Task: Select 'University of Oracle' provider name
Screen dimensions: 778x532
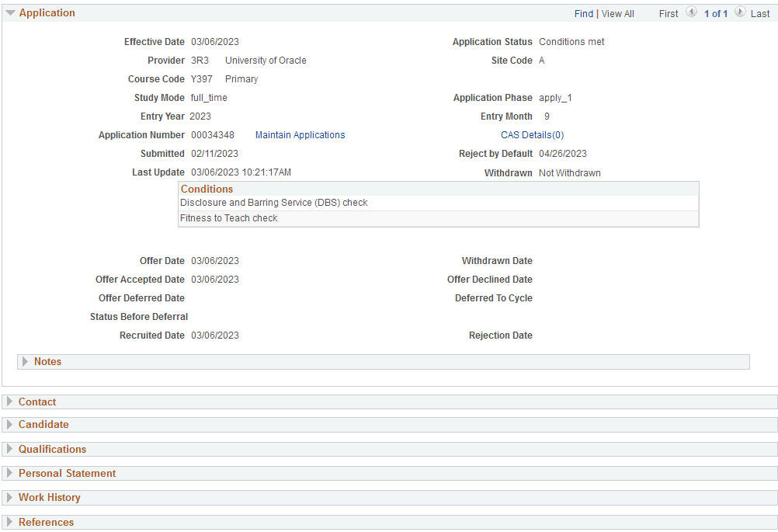Action: click(x=266, y=61)
